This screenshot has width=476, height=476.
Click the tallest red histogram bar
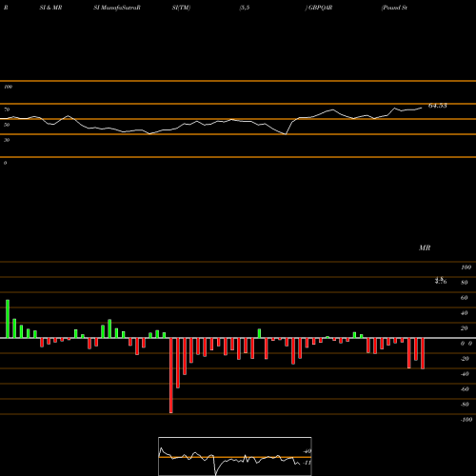pos(171,375)
